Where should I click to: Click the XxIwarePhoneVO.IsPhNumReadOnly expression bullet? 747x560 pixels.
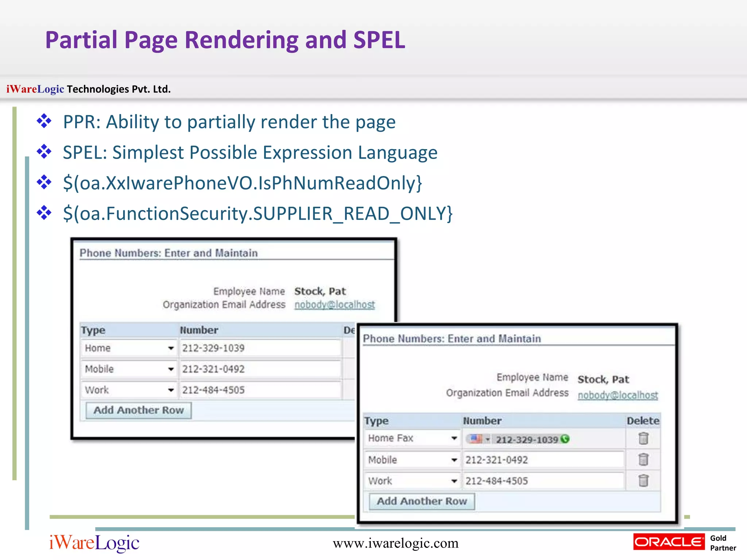[243, 183]
